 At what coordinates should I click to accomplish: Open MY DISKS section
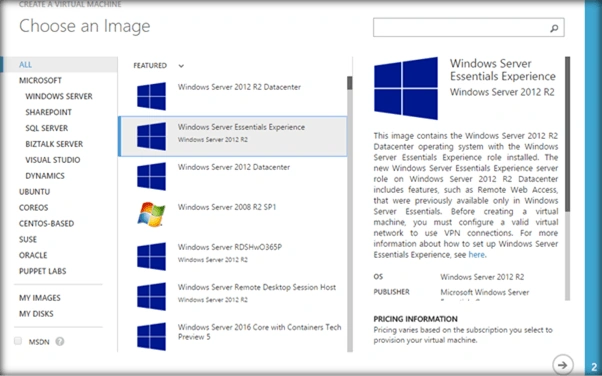[36, 314]
